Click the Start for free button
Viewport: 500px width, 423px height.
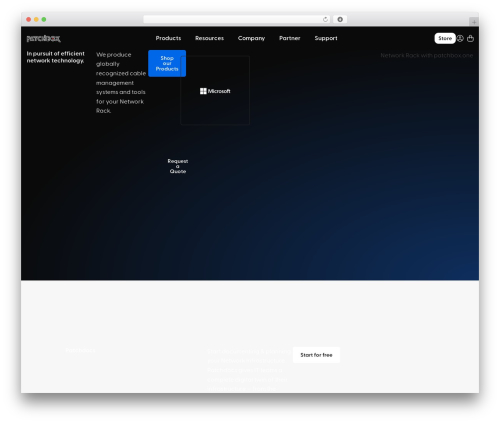tap(316, 355)
